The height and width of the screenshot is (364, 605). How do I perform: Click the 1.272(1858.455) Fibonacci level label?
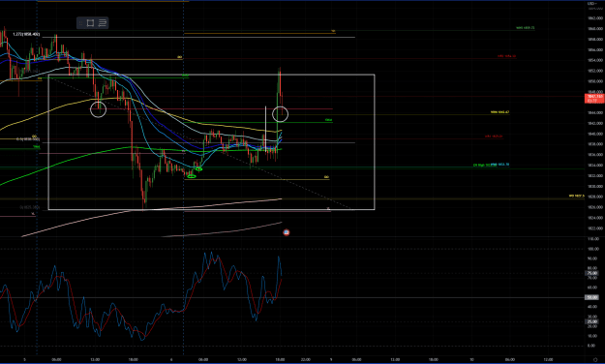pos(26,34)
